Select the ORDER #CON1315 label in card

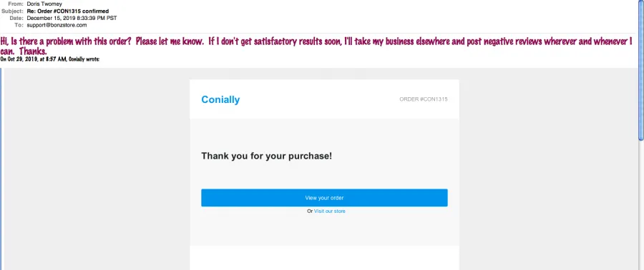pos(424,99)
